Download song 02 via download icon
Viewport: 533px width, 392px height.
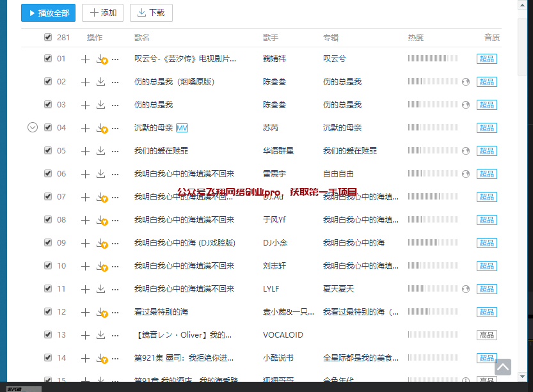pyautogui.click(x=100, y=82)
